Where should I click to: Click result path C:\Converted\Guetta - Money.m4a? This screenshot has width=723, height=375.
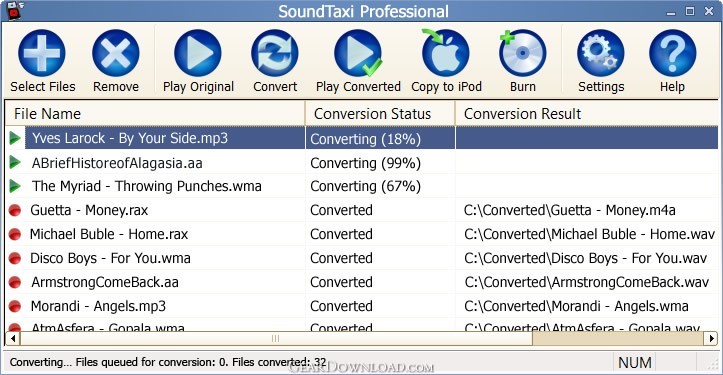click(569, 210)
